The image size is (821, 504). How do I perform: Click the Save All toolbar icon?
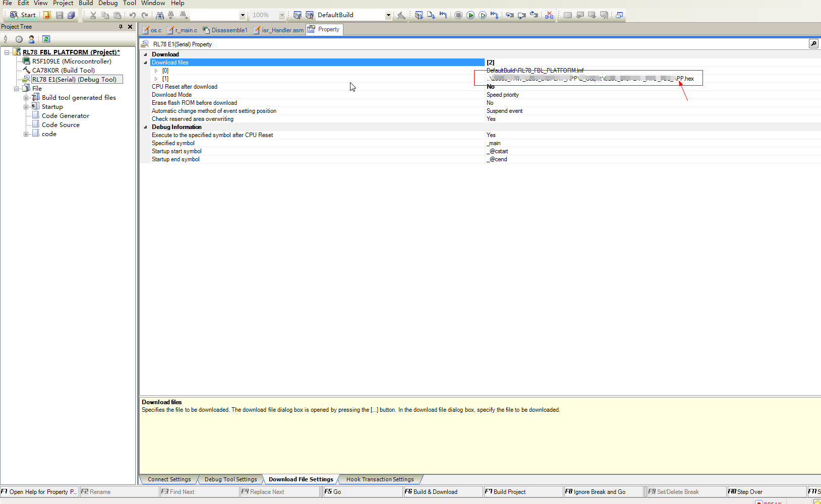(72, 15)
